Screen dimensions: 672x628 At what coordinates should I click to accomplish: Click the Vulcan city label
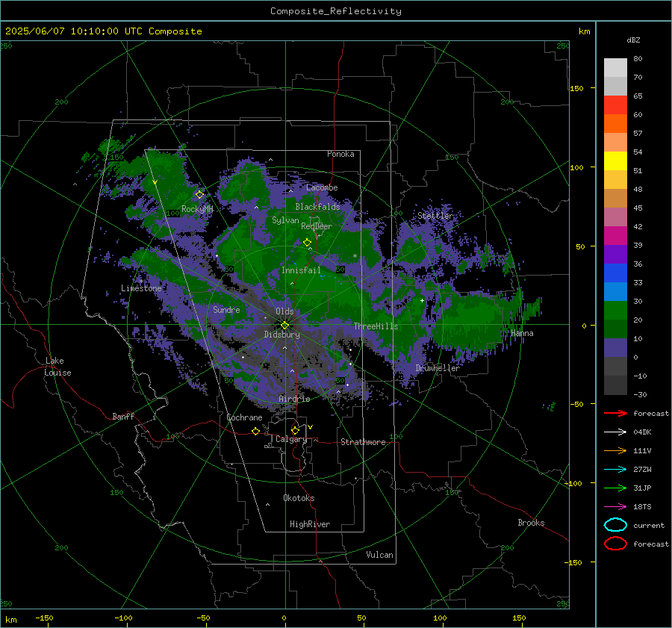(379, 555)
